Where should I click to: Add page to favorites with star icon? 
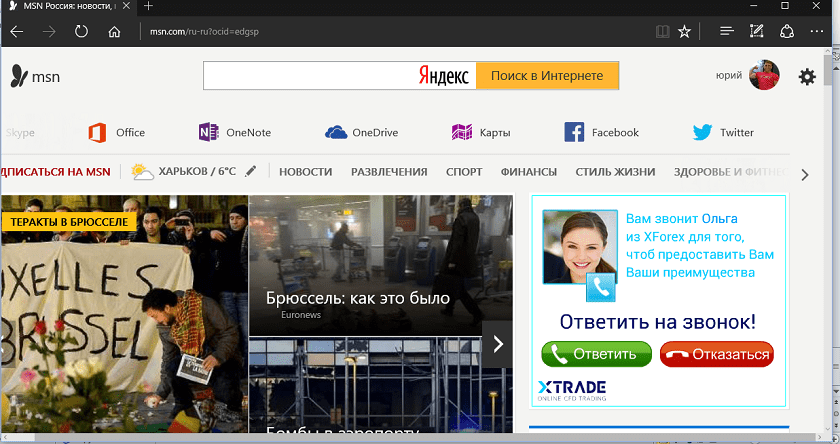tap(684, 32)
